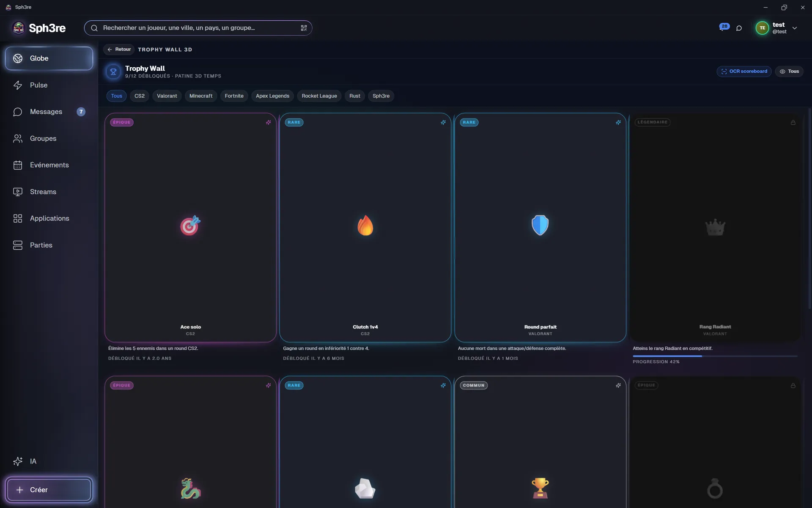Toggle the Tous visibility eye filter
Image resolution: width=812 pixels, height=508 pixels.
(x=789, y=72)
